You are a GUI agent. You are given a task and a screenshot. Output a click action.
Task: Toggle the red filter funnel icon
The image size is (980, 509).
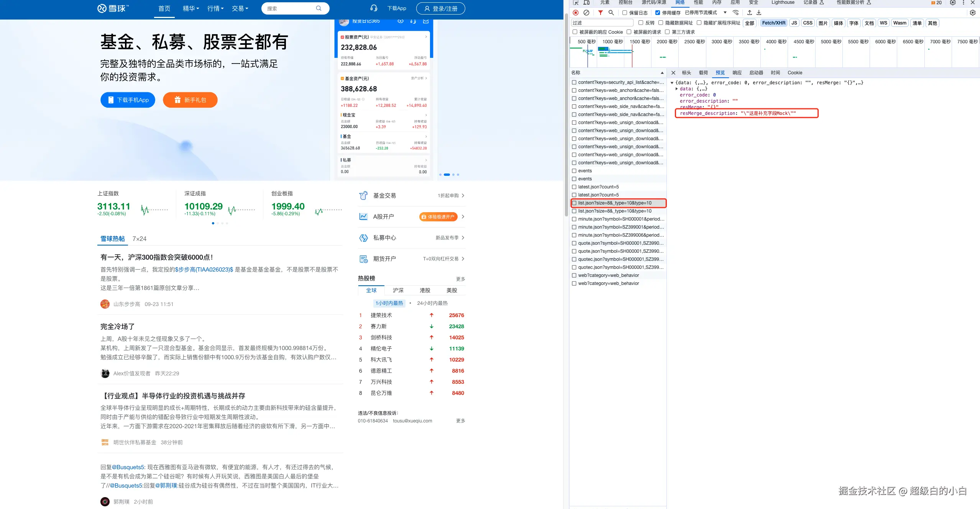(601, 13)
